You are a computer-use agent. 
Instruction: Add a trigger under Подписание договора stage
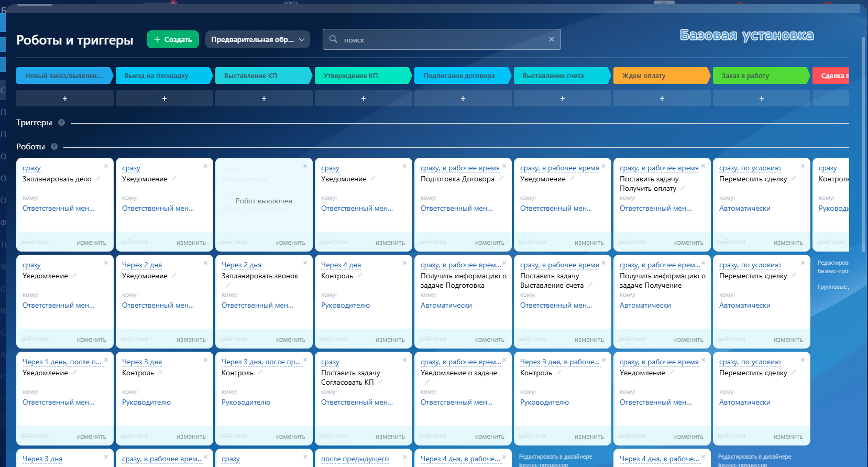[463, 99]
